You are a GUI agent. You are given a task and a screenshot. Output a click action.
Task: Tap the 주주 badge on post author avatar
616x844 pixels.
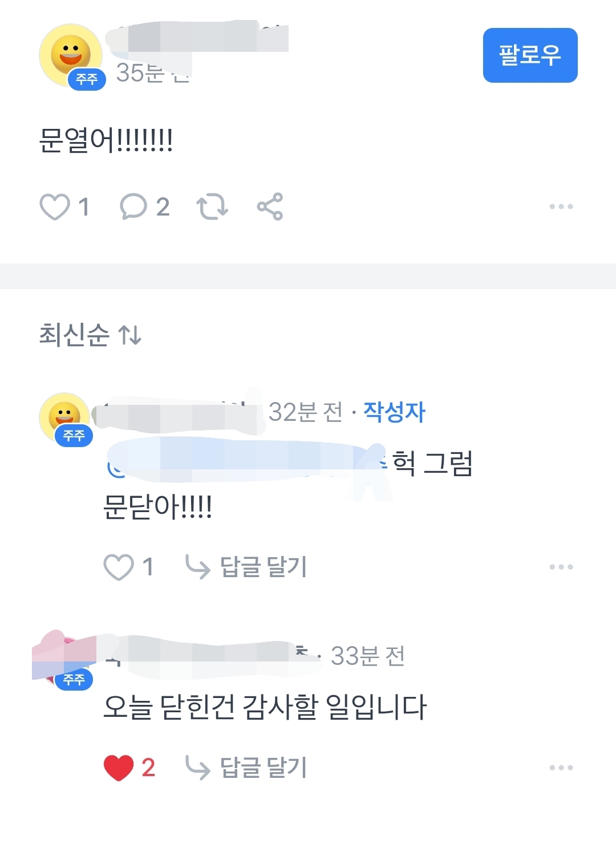pos(87,79)
